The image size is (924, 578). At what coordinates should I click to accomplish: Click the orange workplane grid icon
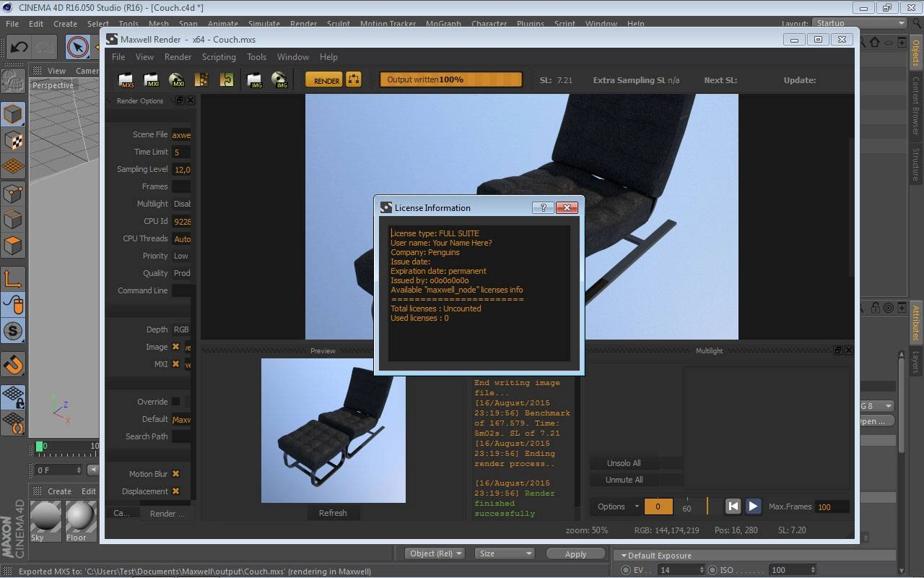pos(13,166)
